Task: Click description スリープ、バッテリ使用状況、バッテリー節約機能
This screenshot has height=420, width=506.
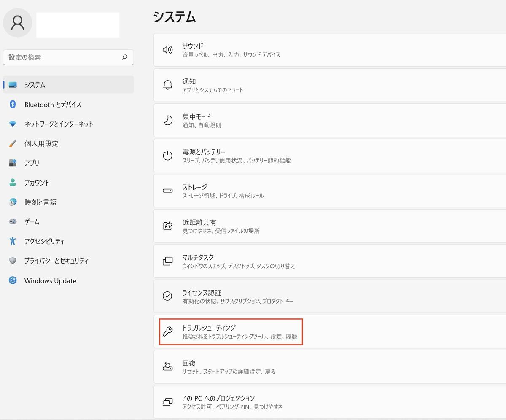Action: tap(237, 160)
